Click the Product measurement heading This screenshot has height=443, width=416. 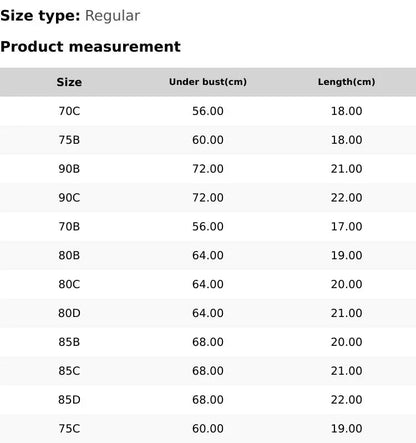90,47
